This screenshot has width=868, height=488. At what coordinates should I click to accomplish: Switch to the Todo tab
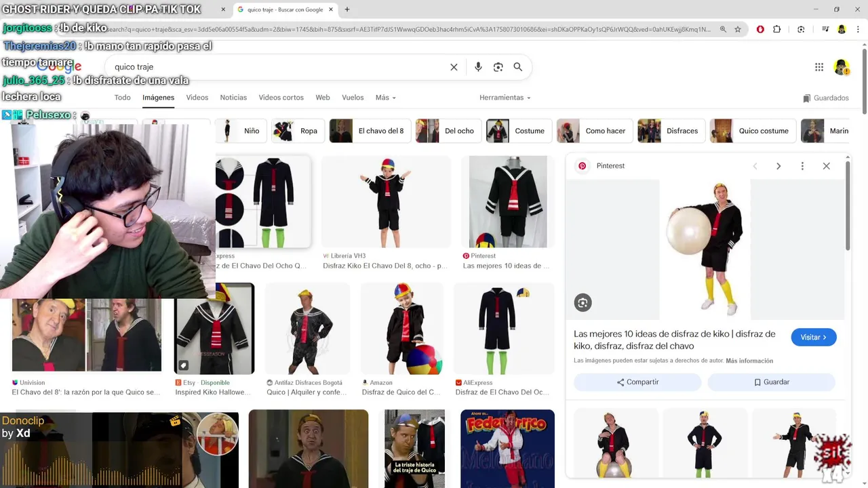point(123,98)
